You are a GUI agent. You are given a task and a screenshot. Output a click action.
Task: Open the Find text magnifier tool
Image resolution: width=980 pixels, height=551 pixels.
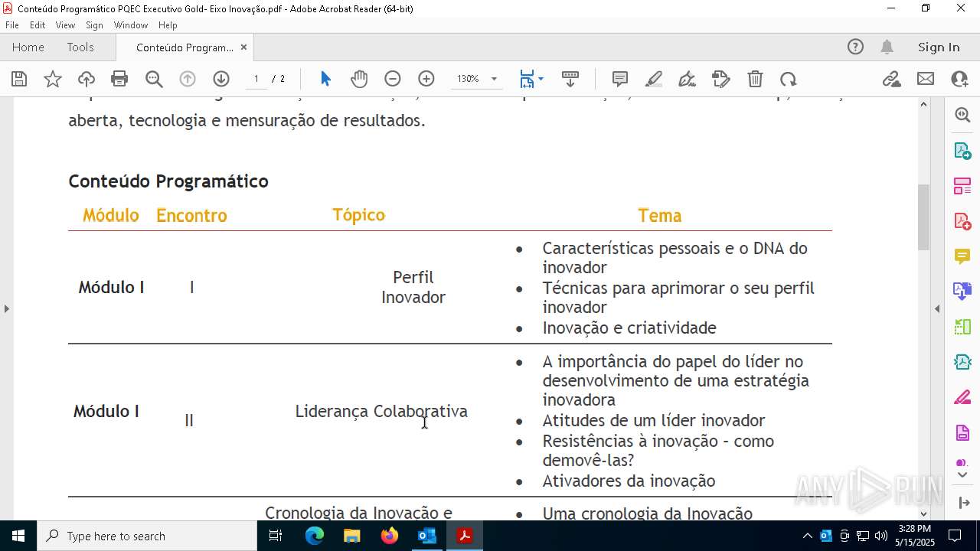(x=154, y=79)
